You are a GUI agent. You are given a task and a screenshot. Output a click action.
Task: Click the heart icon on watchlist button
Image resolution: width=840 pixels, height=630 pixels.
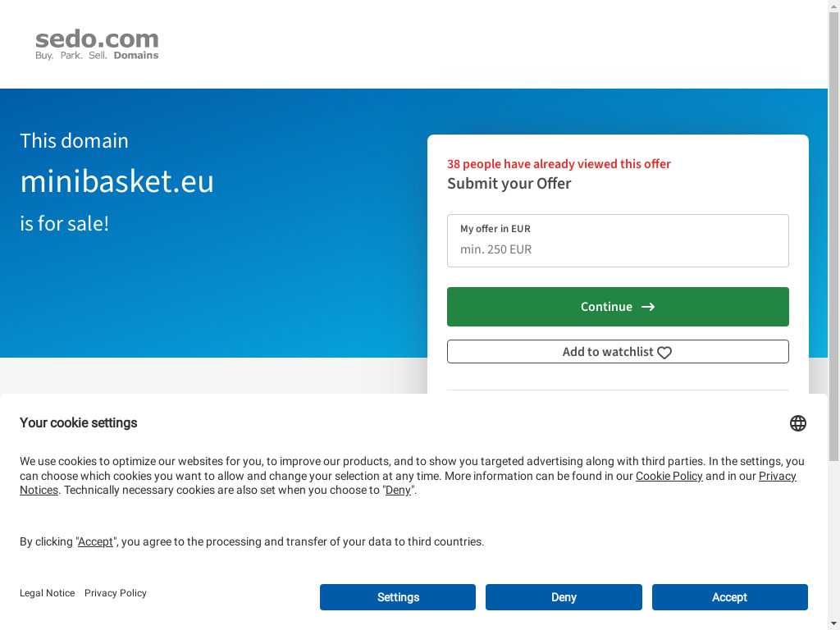(664, 353)
